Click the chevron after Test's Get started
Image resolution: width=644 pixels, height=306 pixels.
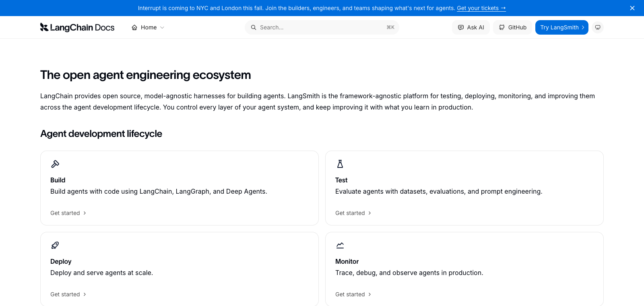(369, 213)
